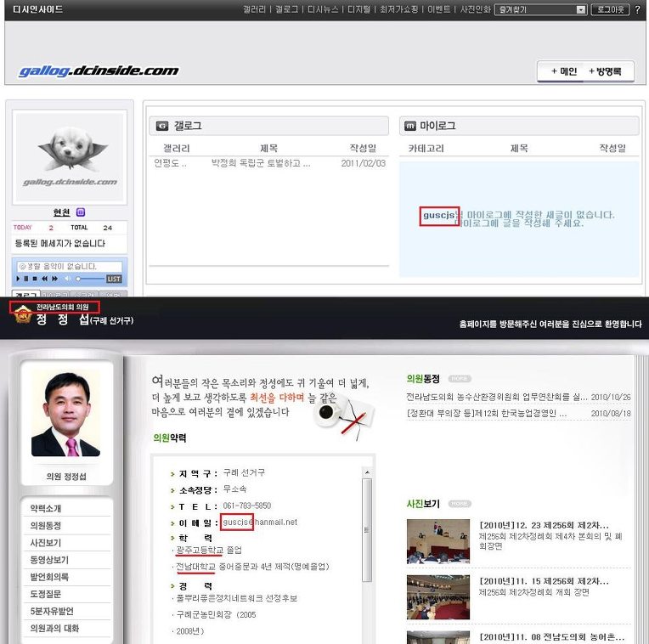Open the 박정희 독립군 토벌하고 post
The height and width of the screenshot is (644, 649).
click(260, 163)
